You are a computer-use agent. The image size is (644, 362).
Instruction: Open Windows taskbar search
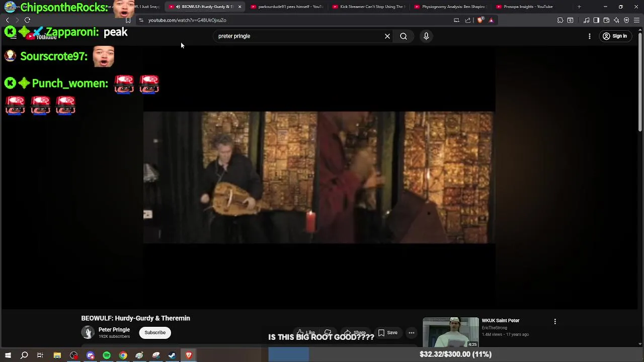tap(24, 355)
